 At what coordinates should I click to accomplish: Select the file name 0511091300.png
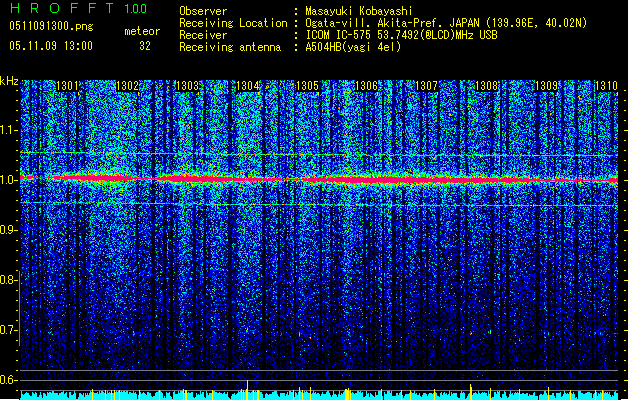(51, 27)
